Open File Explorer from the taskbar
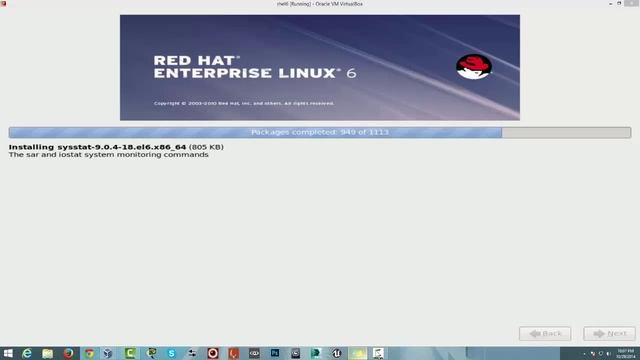The width and height of the screenshot is (640, 360). point(48,353)
